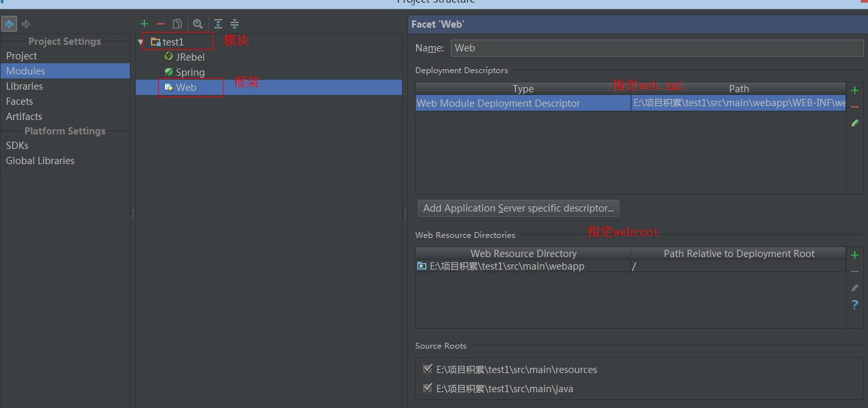Click the Path column header

[739, 88]
